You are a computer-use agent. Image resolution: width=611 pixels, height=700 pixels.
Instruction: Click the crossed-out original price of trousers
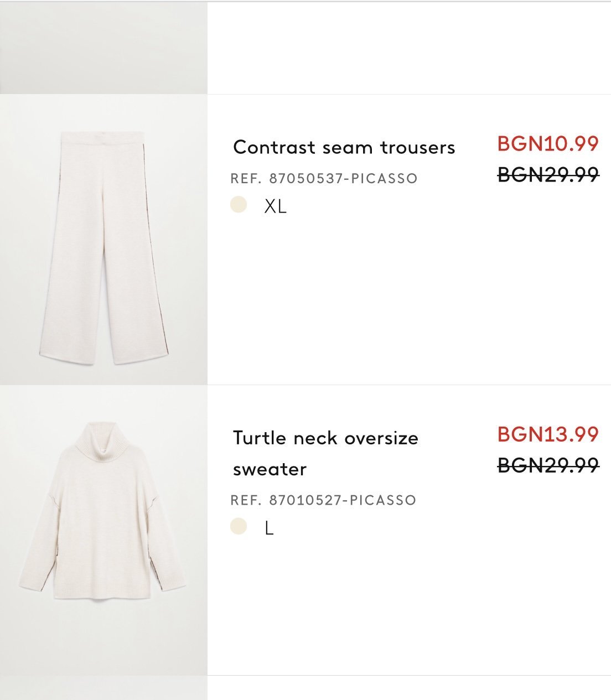[x=548, y=175]
